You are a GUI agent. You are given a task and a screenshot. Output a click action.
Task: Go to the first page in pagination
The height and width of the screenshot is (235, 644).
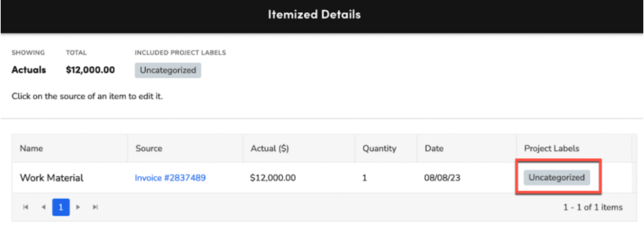[25, 207]
